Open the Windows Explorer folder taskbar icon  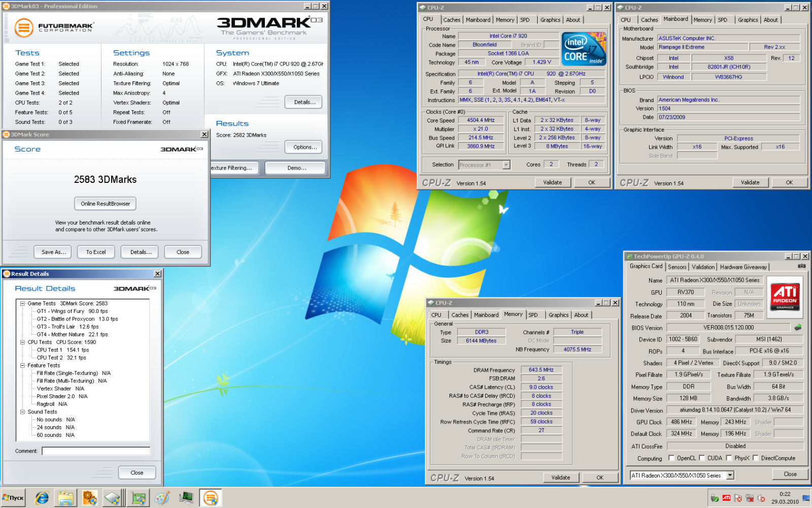(65, 498)
